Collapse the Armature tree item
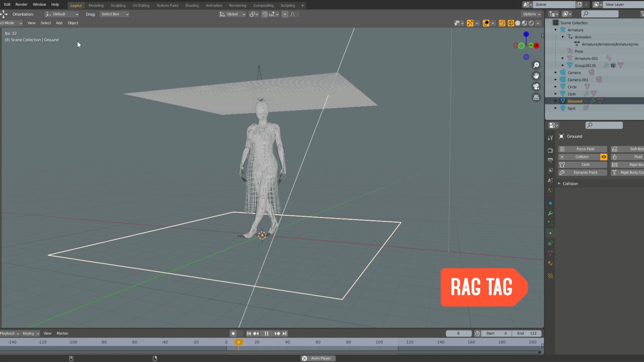 555,30
